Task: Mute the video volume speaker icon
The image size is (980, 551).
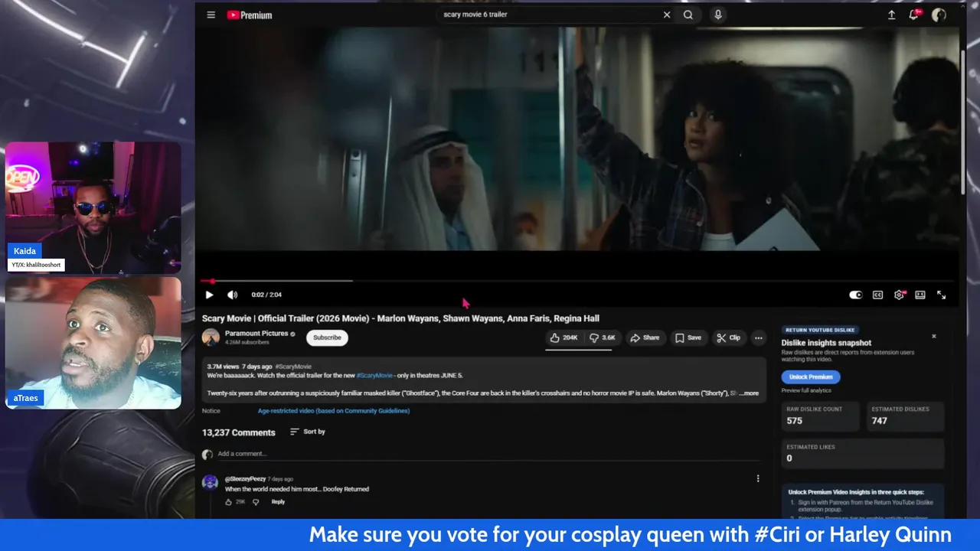Action: pos(233,295)
